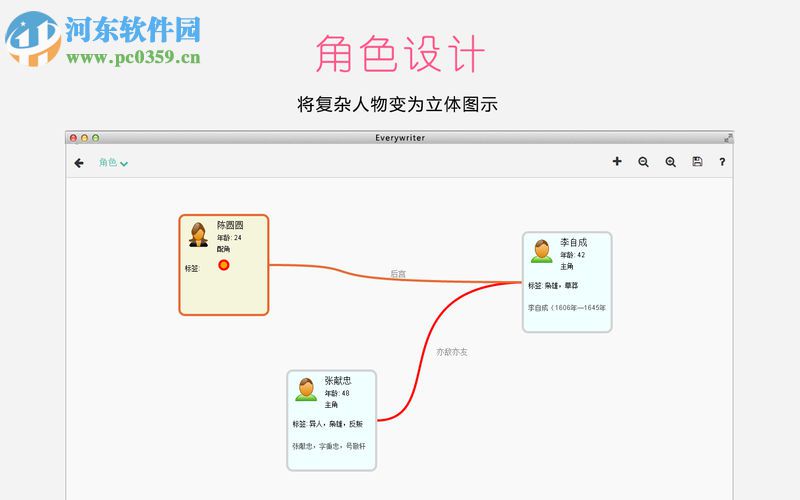
Task: Click red circle tag on 陈圆圆 card
Action: (223, 265)
